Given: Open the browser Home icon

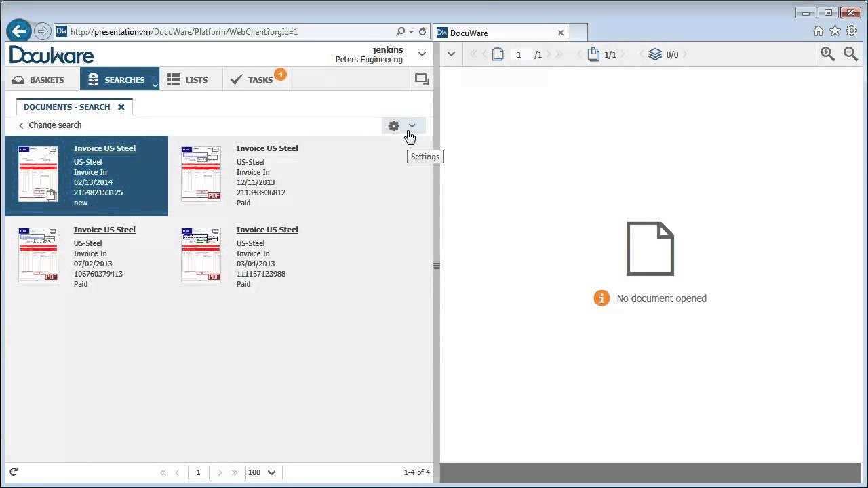Looking at the screenshot, I should pos(818,31).
